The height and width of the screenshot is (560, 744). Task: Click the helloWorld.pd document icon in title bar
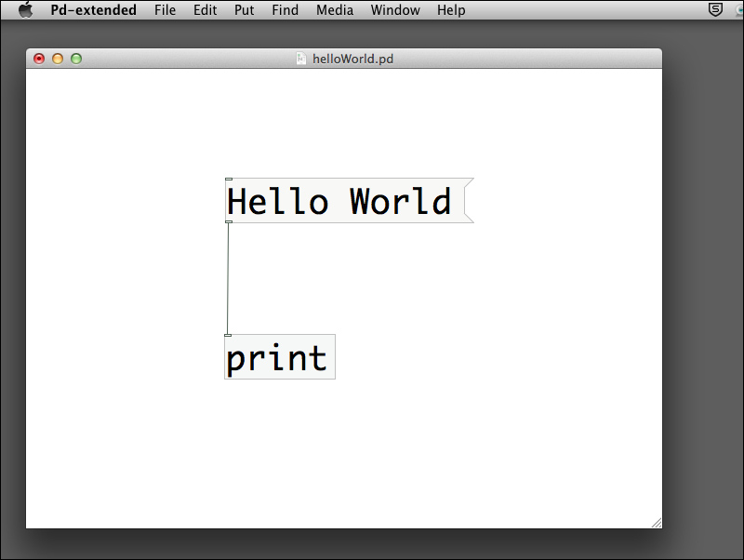tap(300, 59)
